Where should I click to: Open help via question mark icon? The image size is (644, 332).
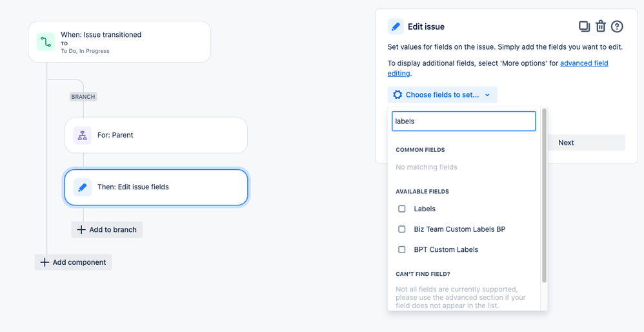(x=617, y=26)
